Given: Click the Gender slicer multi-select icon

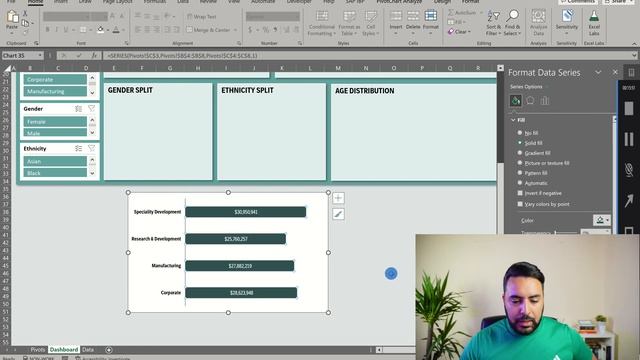Looking at the screenshot, I should tap(78, 109).
